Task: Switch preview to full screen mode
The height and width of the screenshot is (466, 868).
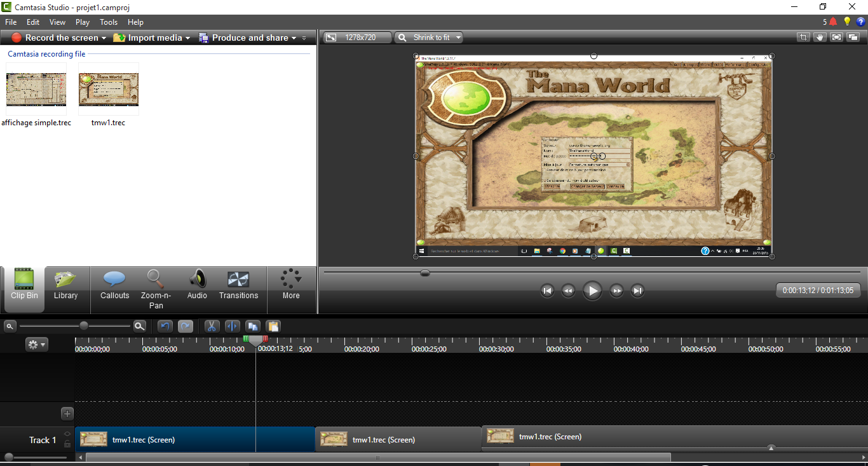Action: 836,38
